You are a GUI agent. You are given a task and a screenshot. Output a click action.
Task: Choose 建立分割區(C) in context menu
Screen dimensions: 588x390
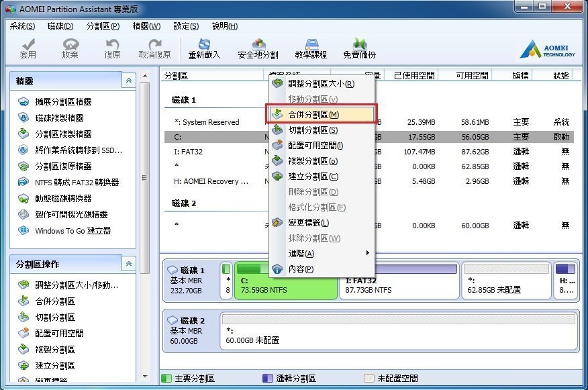point(322,177)
